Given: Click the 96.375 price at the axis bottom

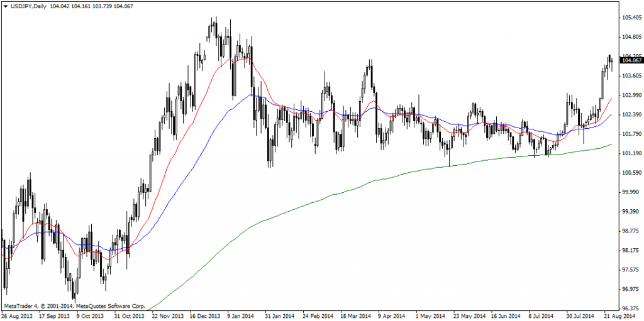Looking at the screenshot, I should 631,308.
